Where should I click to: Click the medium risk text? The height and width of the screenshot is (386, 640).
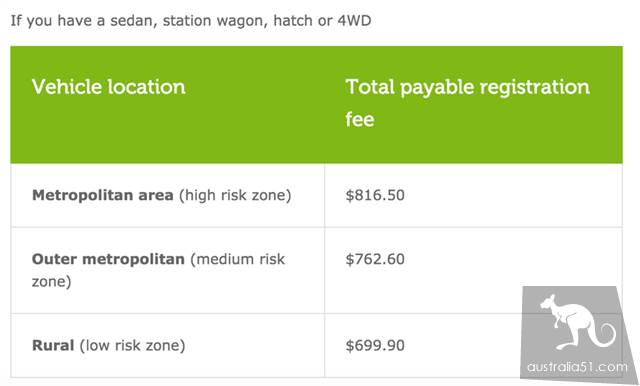(x=238, y=259)
